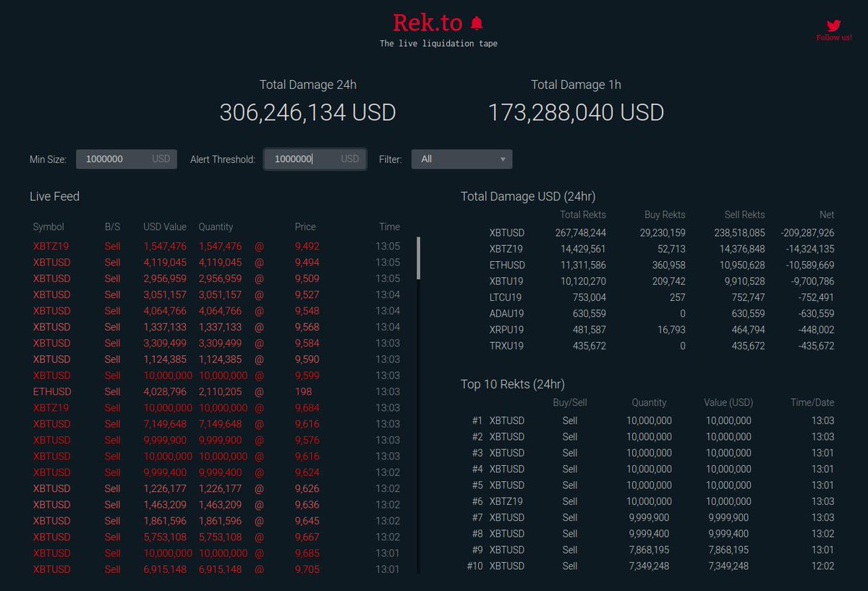The image size is (868, 591).
Task: Sort by the USD Value column header
Action: click(x=164, y=226)
